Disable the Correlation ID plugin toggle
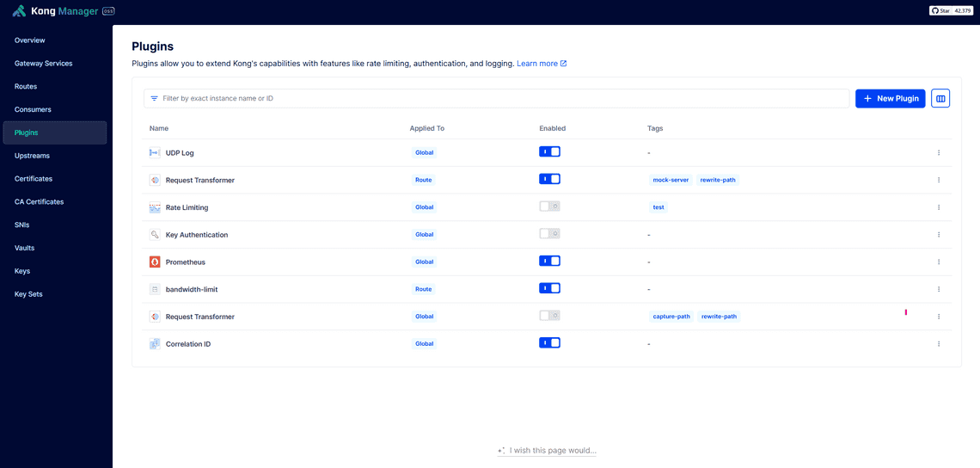 (x=549, y=343)
